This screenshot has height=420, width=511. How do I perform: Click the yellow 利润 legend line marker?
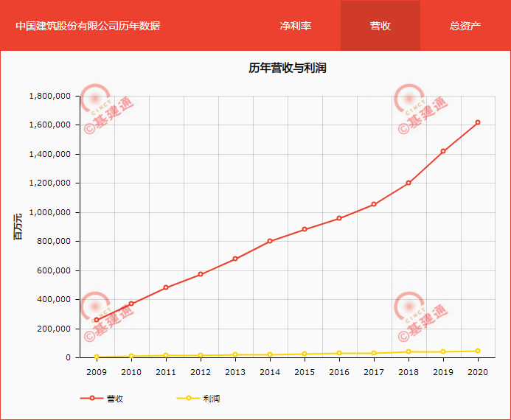[189, 399]
